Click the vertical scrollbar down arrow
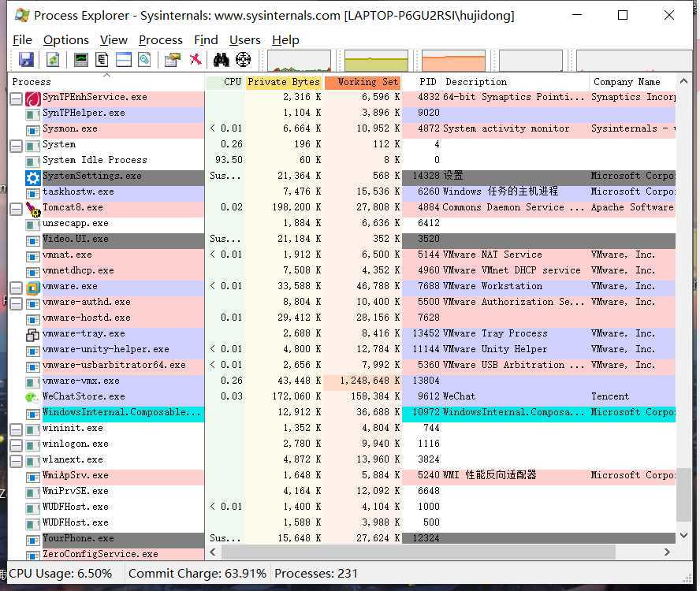700x591 pixels. tap(683, 535)
